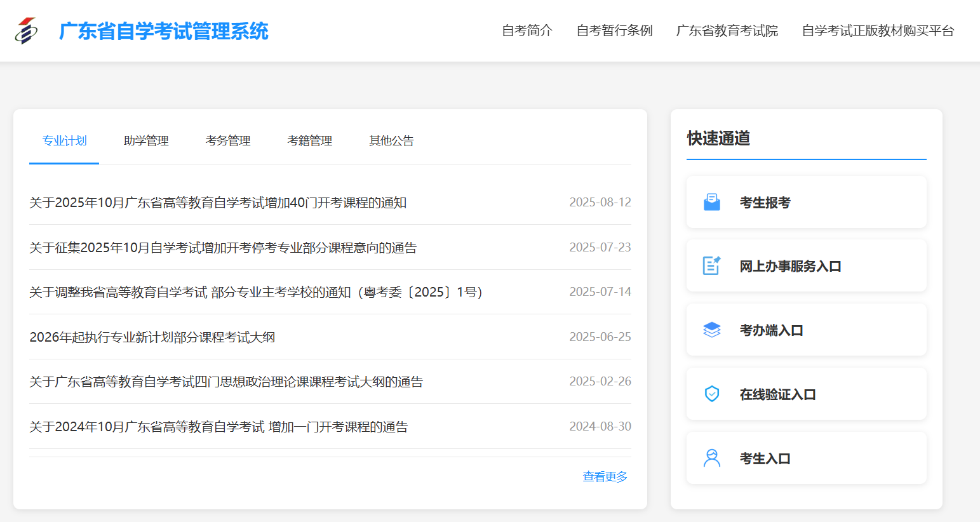Open 自考暂行条例 in the top navigation
The image size is (980, 522).
tap(614, 31)
